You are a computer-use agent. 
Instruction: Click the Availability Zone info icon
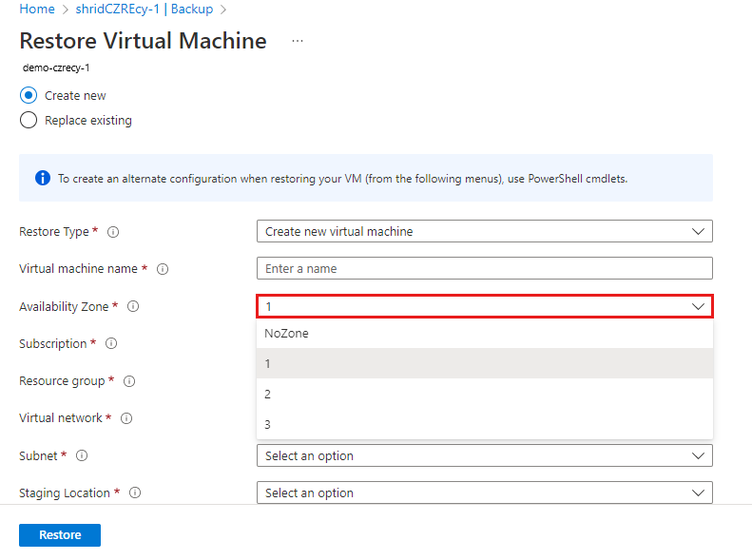(133, 306)
